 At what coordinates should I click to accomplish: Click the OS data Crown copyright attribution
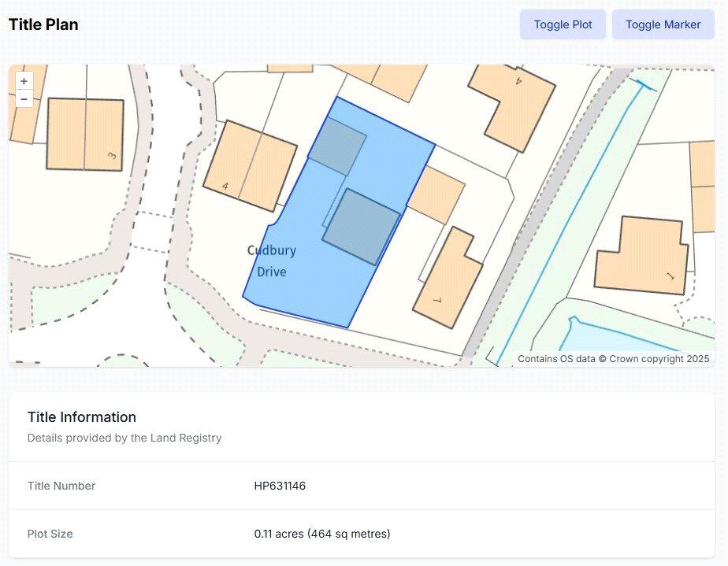[613, 358]
